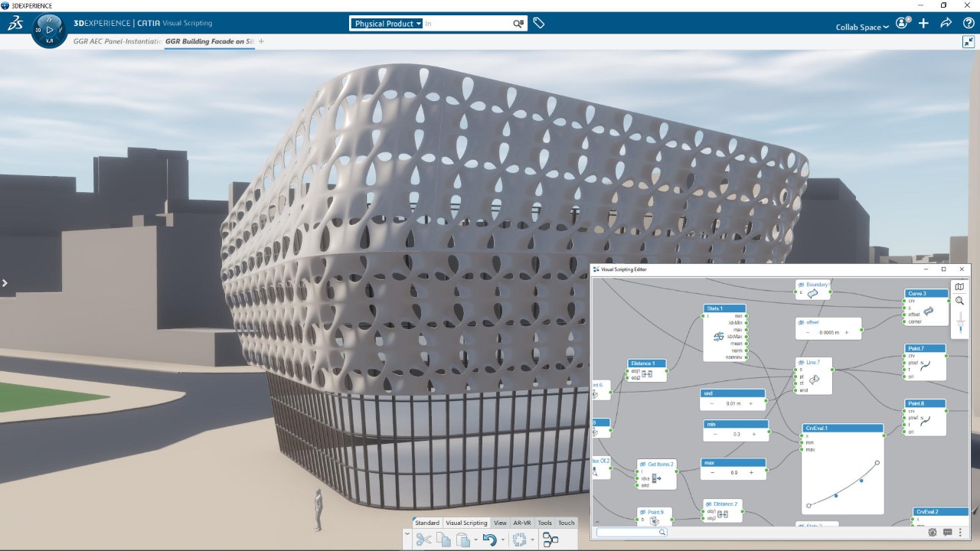
Task: Expand the Collab Space dropdown
Action: click(x=862, y=27)
